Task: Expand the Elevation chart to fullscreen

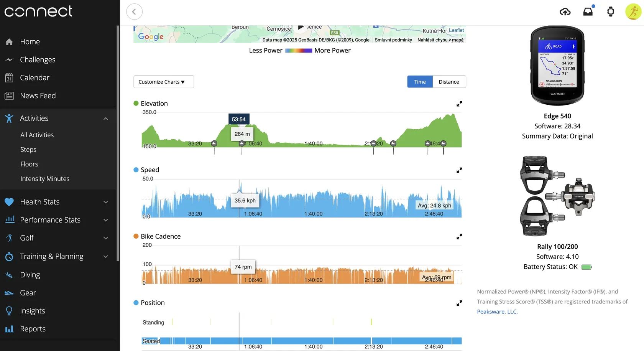Action: pyautogui.click(x=459, y=104)
